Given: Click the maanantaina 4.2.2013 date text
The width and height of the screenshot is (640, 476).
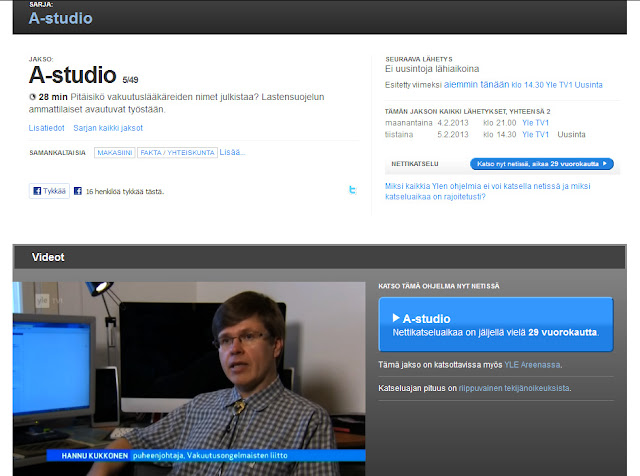Looking at the screenshot, I should point(427,122).
